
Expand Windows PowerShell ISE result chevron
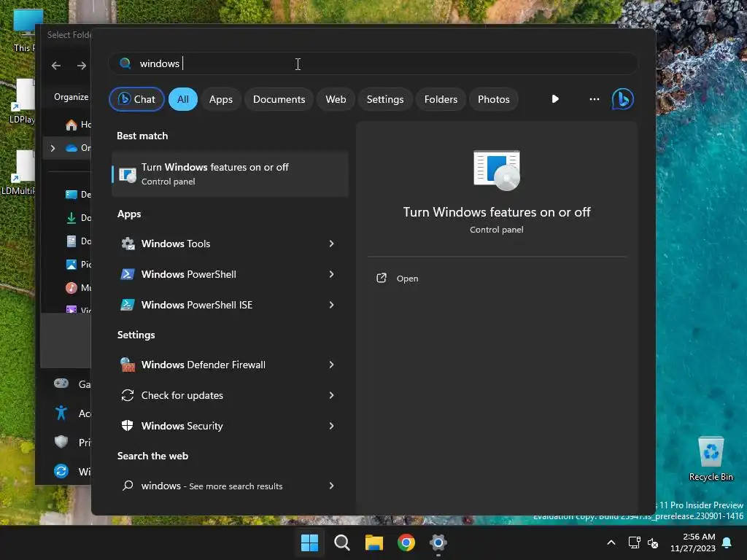click(x=332, y=305)
